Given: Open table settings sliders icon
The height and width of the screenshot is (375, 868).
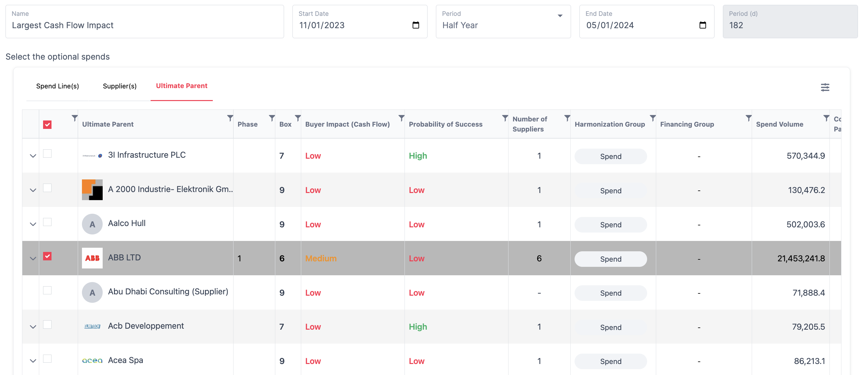Looking at the screenshot, I should [x=825, y=88].
